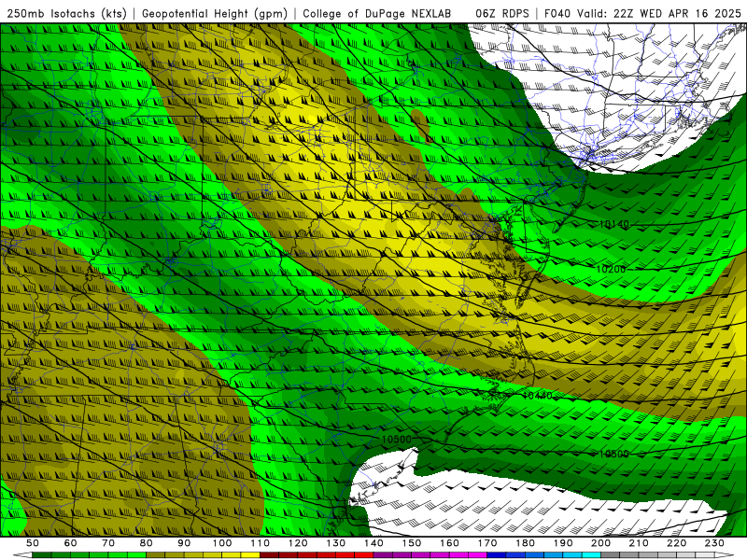Screen dimensions: 747x560
Task: Click the color bar value 220
Action: [x=676, y=543]
